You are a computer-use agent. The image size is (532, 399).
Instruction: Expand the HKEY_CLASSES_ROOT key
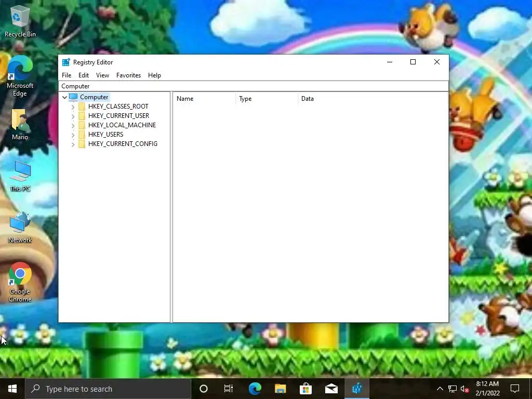73,107
